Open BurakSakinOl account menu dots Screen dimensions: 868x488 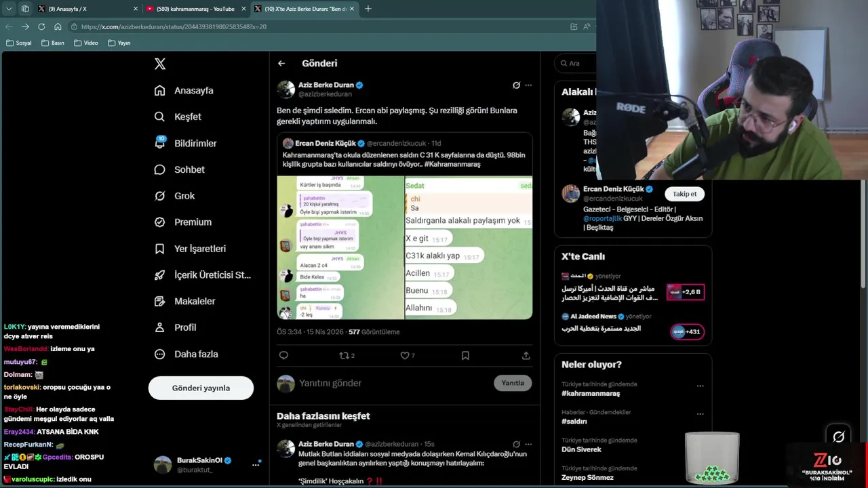pos(256,464)
